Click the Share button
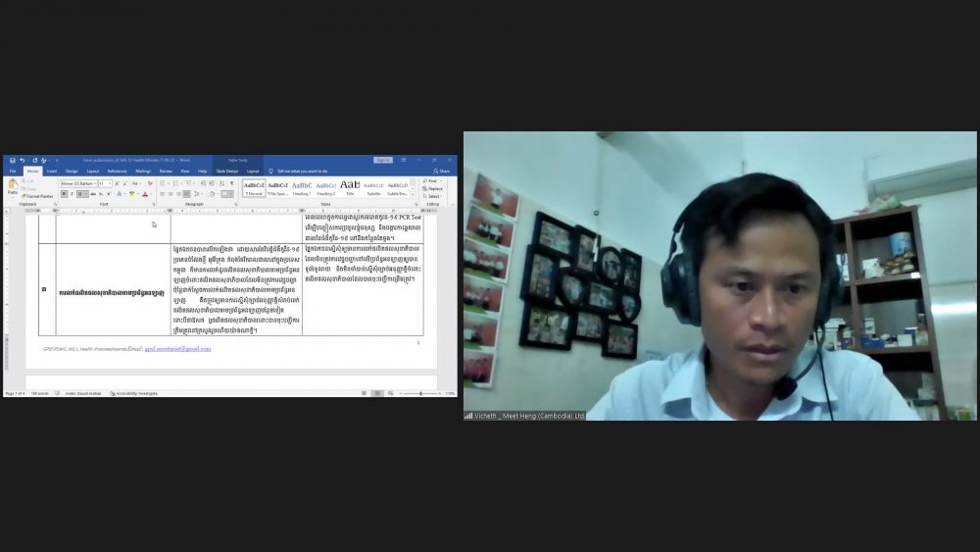 click(442, 171)
